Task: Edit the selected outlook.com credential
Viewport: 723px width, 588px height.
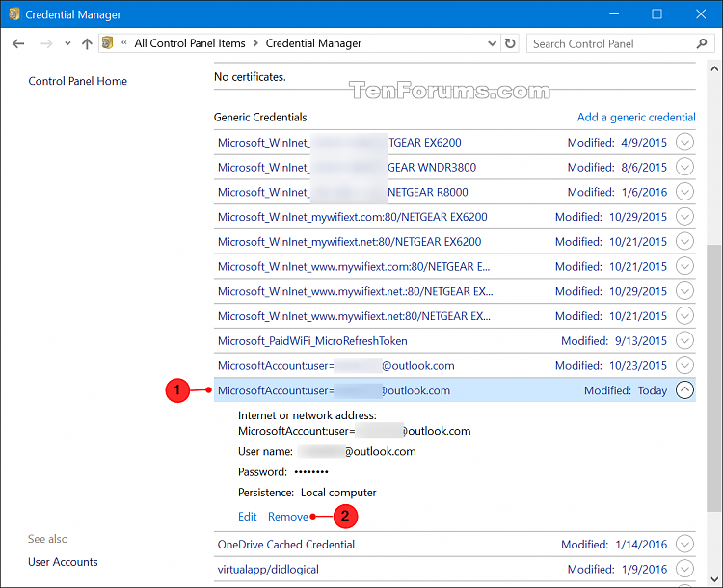Action: click(247, 517)
